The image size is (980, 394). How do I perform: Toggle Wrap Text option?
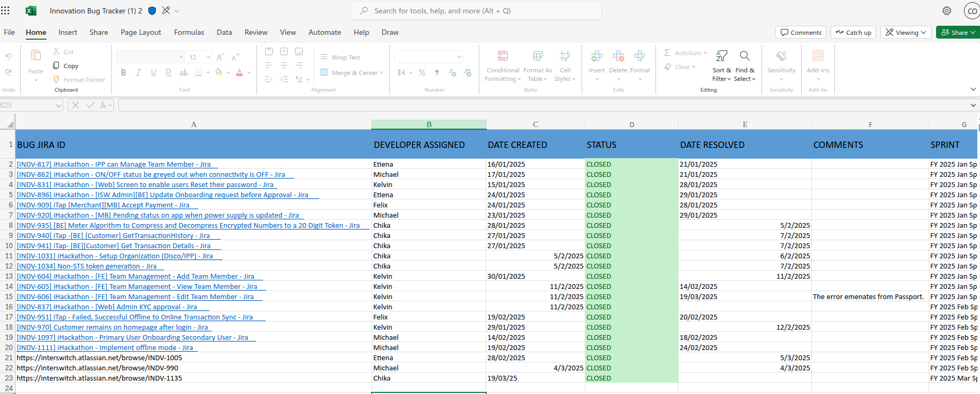[340, 57]
